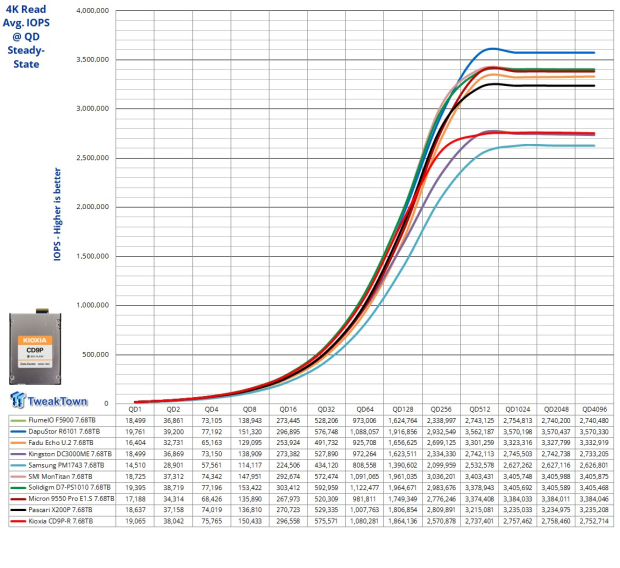Click Kioxia QD256 value 2,570,878
Viewport: 620px width, 568px height.
[x=441, y=521]
